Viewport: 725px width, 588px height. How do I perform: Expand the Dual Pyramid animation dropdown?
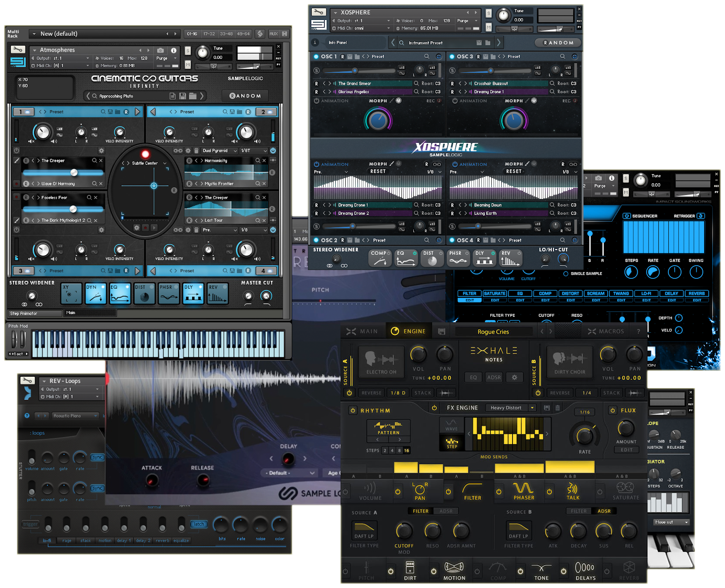point(235,151)
